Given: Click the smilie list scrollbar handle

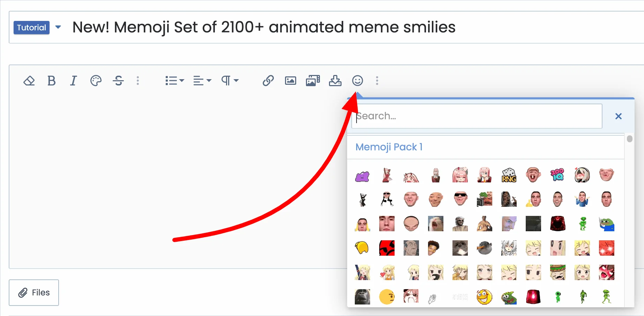Looking at the screenshot, I should (630, 139).
